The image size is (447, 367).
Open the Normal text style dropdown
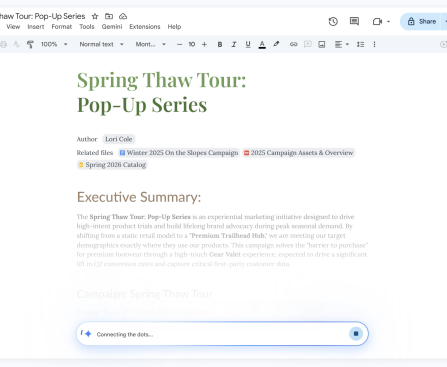click(x=101, y=44)
